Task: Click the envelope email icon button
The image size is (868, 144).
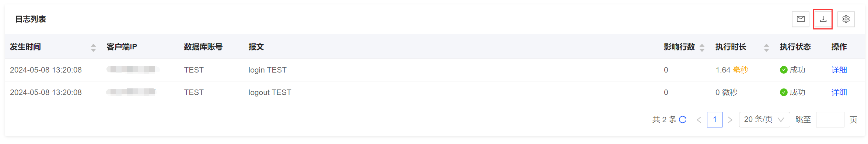Action: (x=800, y=19)
